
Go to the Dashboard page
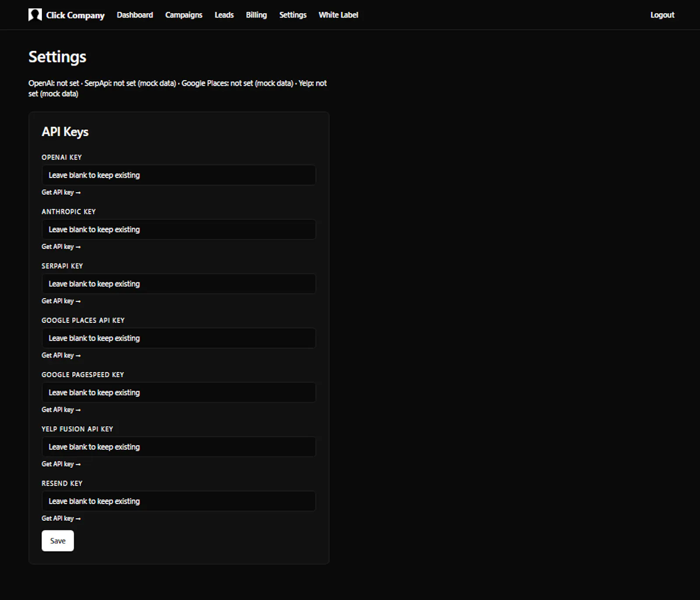[x=135, y=15]
